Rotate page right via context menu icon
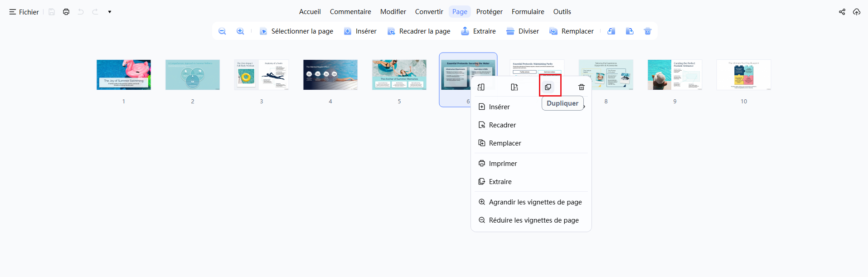 (x=514, y=87)
